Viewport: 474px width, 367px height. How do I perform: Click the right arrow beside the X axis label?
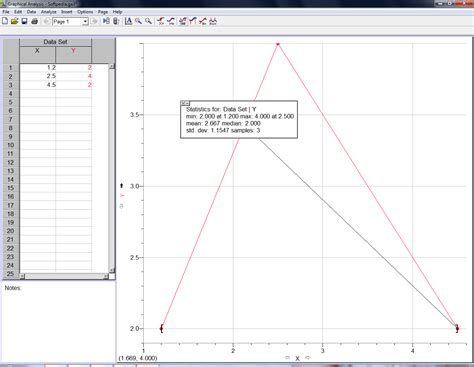pyautogui.click(x=308, y=358)
